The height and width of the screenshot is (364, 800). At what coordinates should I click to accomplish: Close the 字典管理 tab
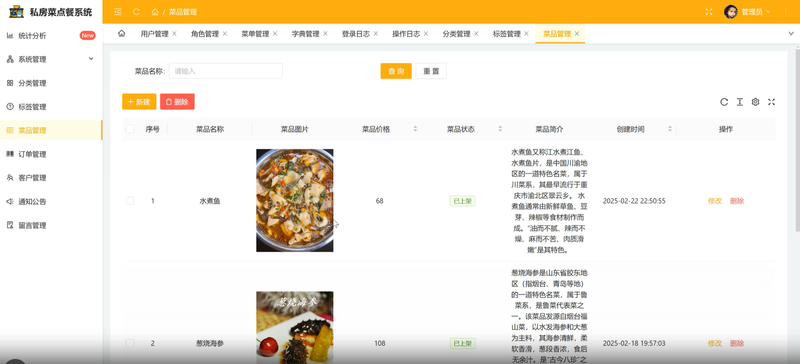[325, 34]
